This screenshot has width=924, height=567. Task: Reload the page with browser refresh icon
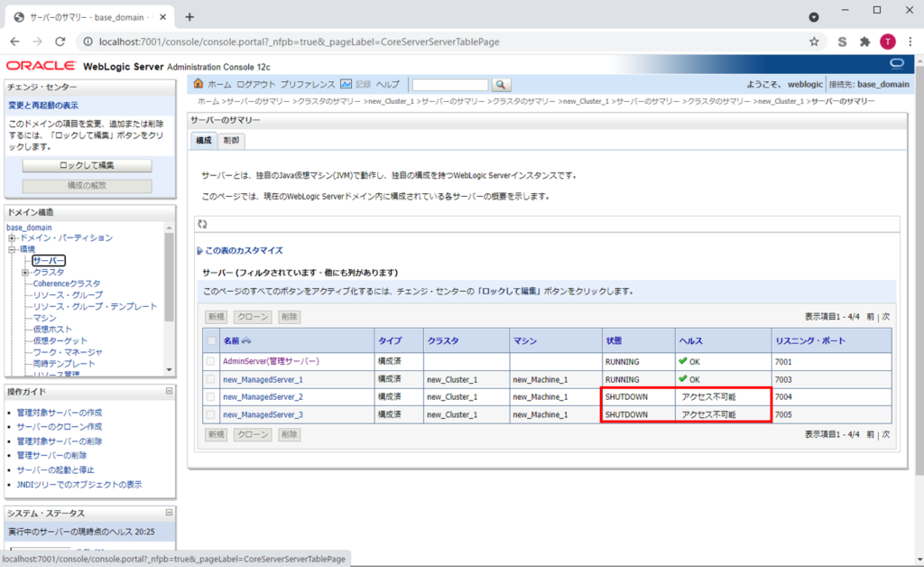(60, 42)
